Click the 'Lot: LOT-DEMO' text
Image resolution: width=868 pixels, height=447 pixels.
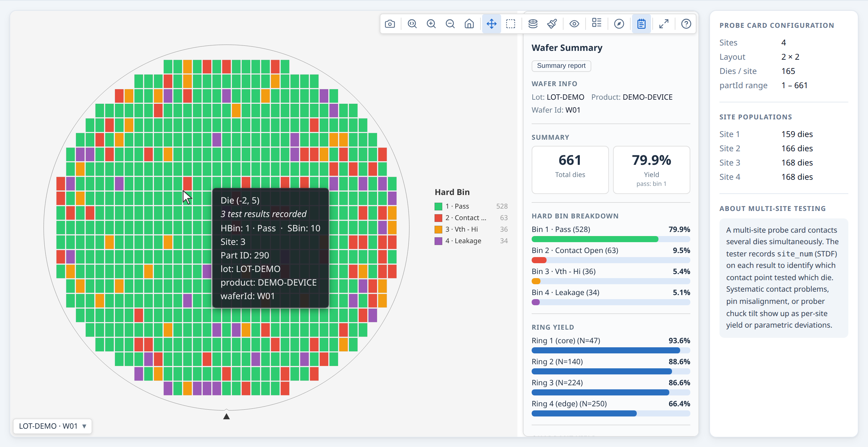pos(558,97)
